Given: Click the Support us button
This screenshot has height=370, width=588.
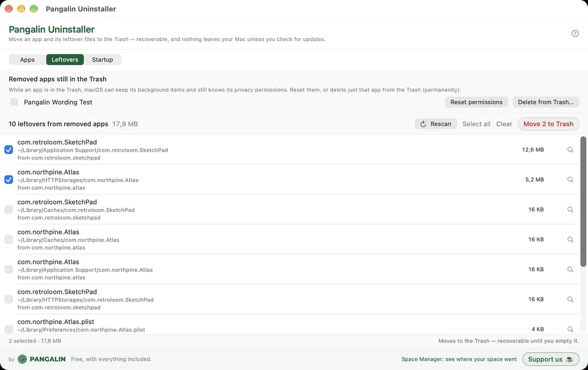Looking at the screenshot, I should pyautogui.click(x=550, y=359).
